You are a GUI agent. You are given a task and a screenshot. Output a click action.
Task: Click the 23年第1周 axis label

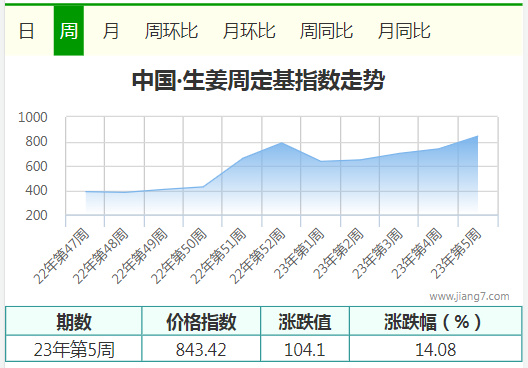(x=299, y=254)
